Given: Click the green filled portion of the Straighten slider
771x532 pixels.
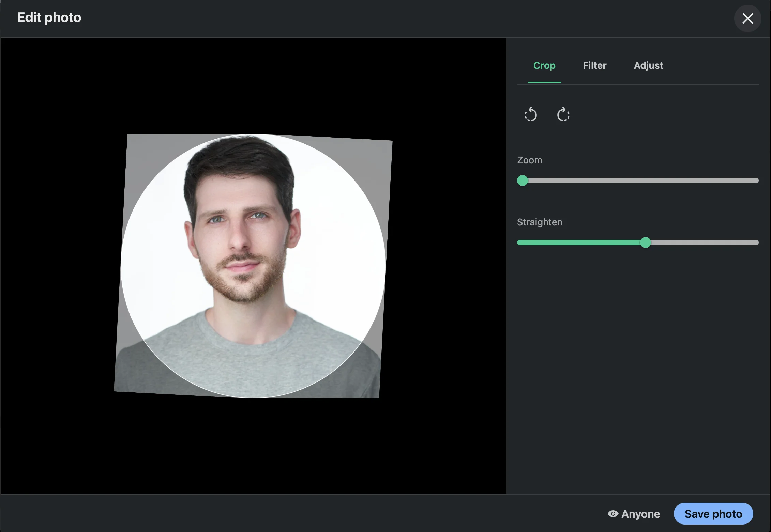Looking at the screenshot, I should 579,242.
